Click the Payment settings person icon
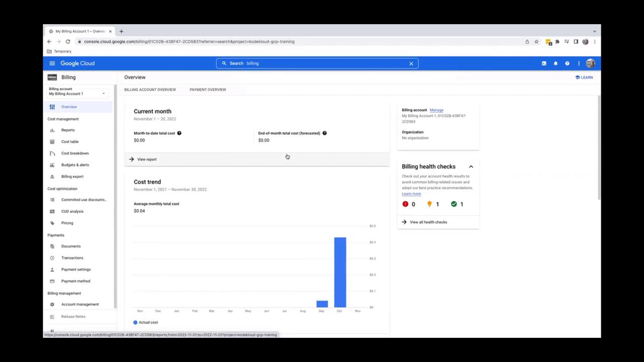644x362 pixels. (x=52, y=269)
